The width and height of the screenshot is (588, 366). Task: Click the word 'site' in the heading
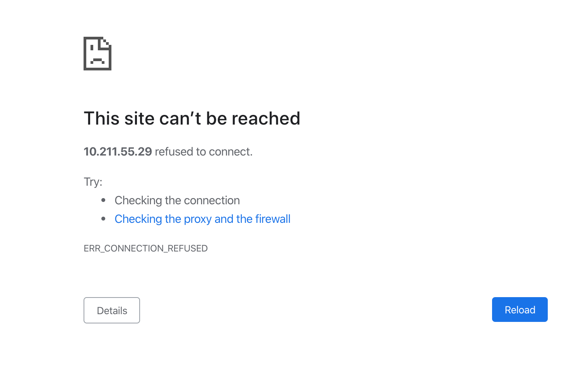[x=139, y=118]
